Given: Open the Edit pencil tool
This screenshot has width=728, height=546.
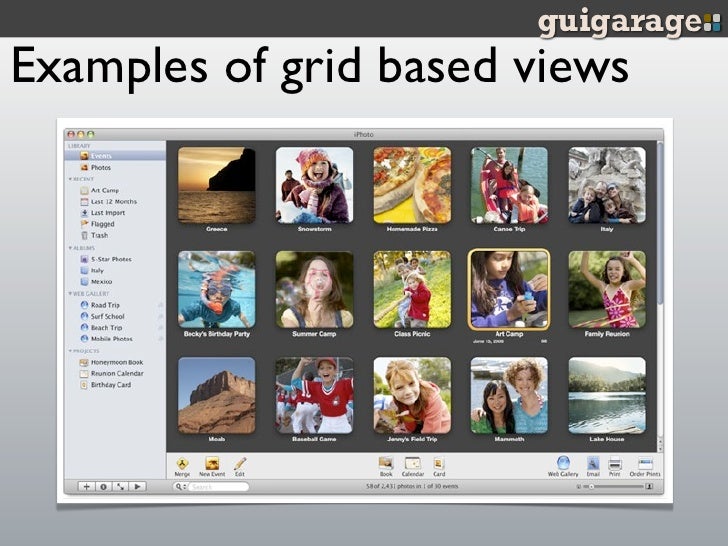Looking at the screenshot, I should (240, 463).
